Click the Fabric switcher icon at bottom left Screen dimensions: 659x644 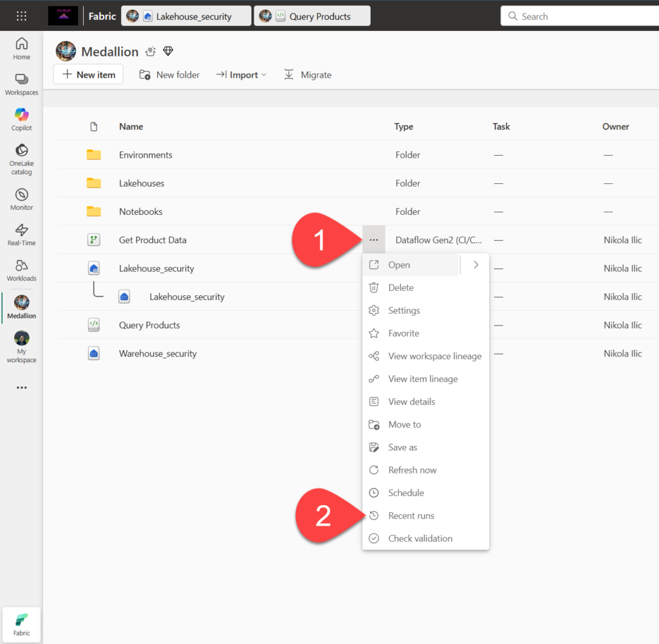pos(22,625)
